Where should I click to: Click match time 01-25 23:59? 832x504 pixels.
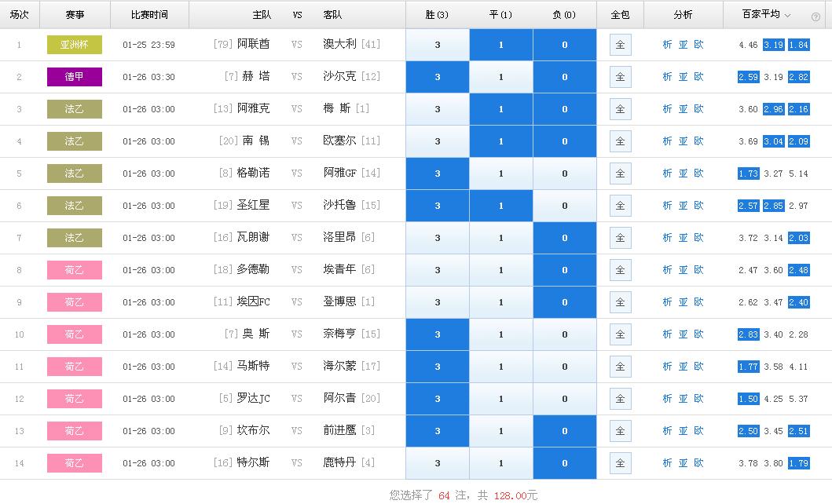tap(148, 46)
